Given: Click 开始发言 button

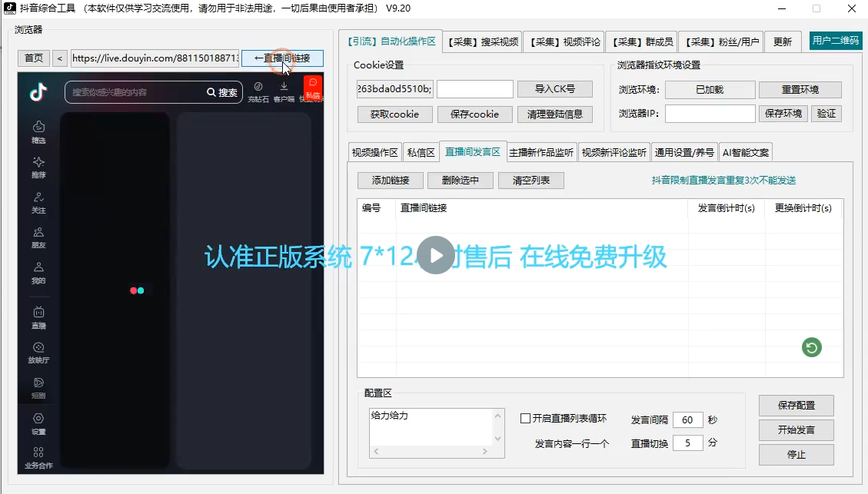Looking at the screenshot, I should (796, 429).
